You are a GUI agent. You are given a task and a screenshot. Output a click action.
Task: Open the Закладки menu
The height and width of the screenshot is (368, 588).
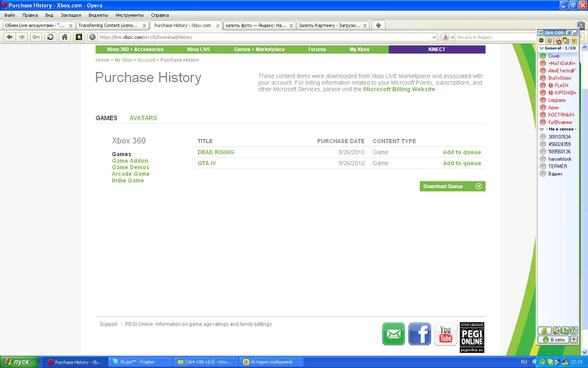(71, 15)
